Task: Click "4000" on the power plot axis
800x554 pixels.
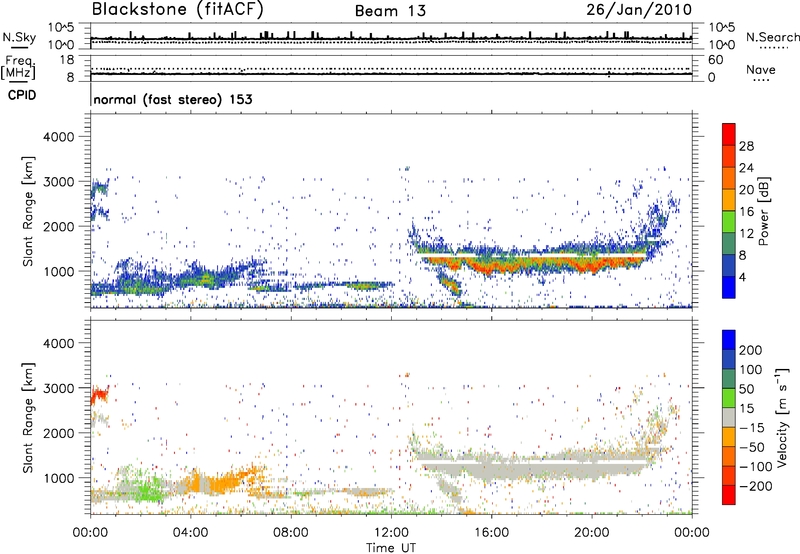Action: (59, 137)
